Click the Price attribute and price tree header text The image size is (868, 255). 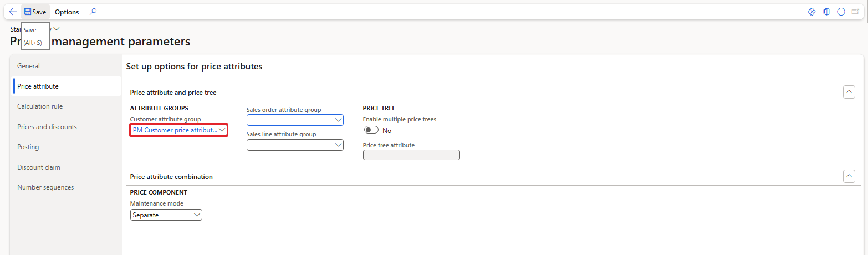pyautogui.click(x=173, y=93)
